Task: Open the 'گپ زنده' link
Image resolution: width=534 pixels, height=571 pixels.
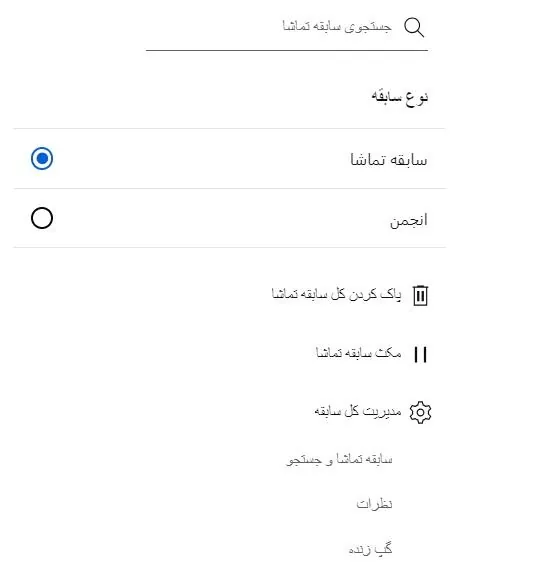Action: [x=370, y=548]
